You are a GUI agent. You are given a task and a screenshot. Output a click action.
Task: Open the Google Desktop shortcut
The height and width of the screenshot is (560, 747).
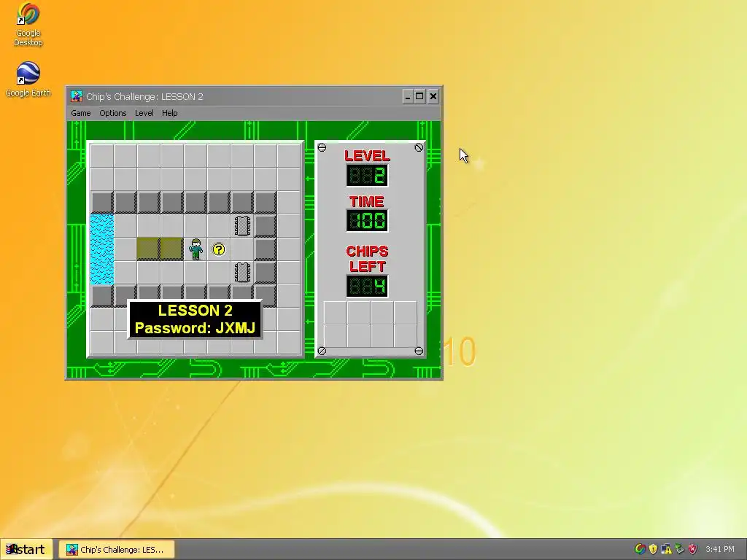(28, 25)
